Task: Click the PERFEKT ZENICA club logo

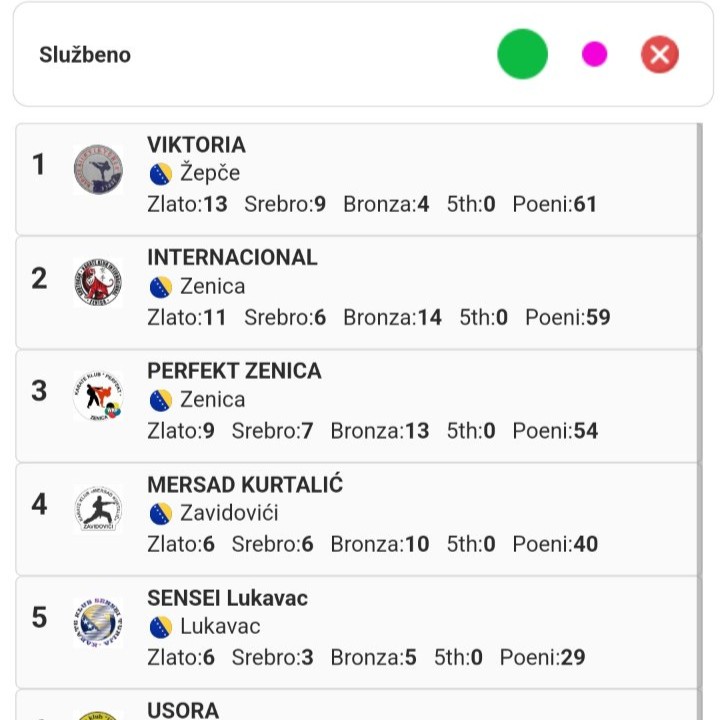Action: (x=98, y=397)
